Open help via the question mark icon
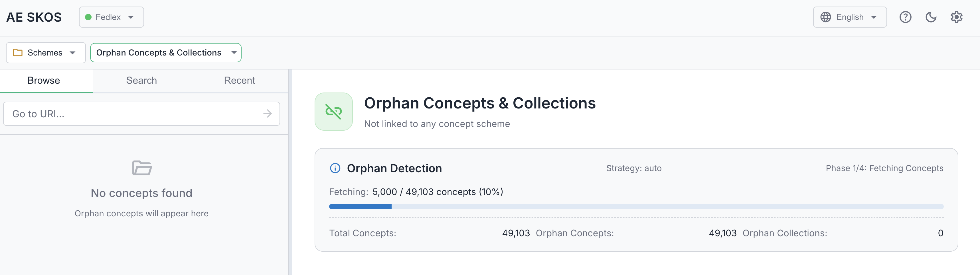This screenshot has width=980, height=275. tap(906, 17)
